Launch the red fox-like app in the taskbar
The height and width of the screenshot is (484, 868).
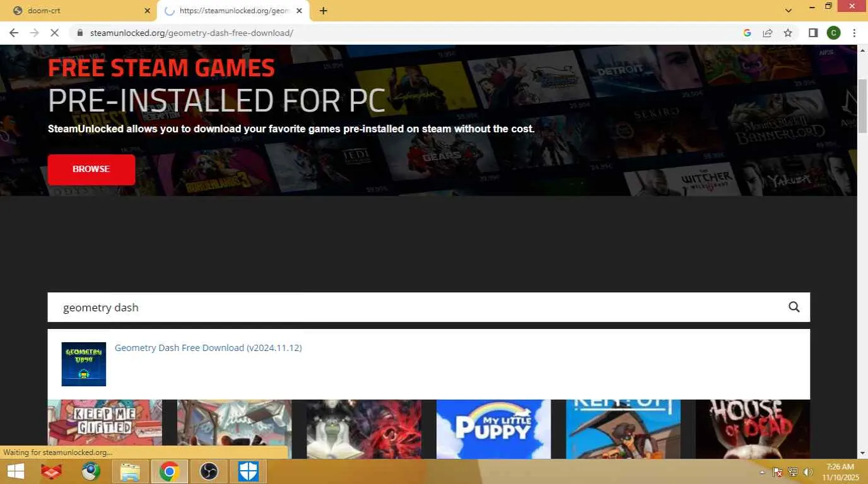click(x=52, y=471)
